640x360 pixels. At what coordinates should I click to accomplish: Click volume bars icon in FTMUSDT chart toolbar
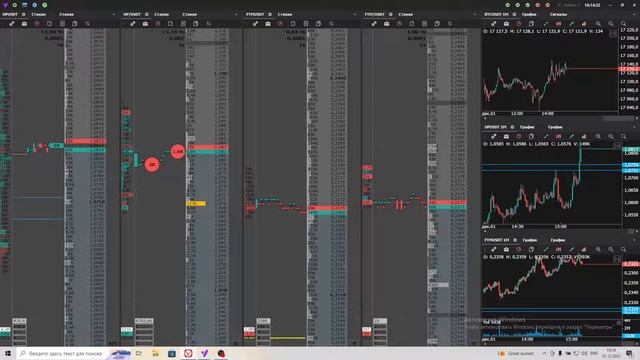point(584,249)
